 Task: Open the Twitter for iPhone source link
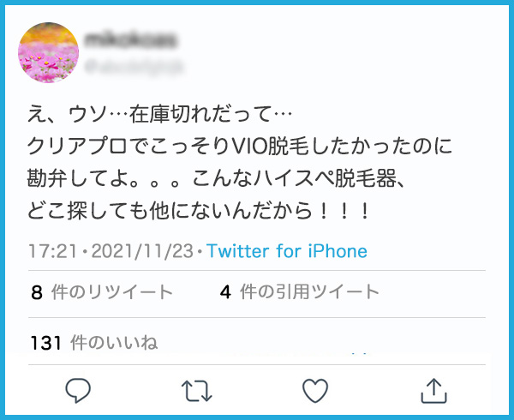287,251
